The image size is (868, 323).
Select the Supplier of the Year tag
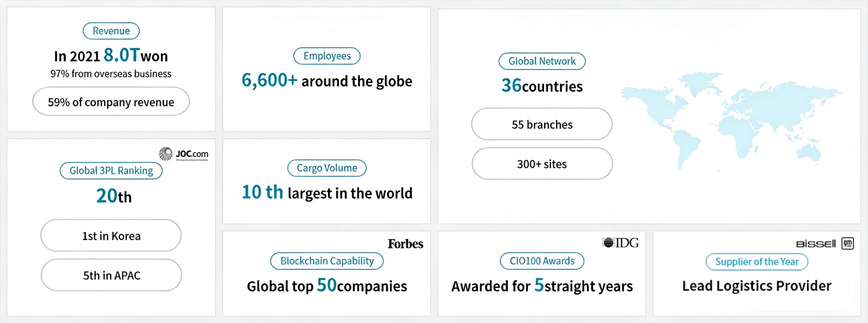point(757,262)
